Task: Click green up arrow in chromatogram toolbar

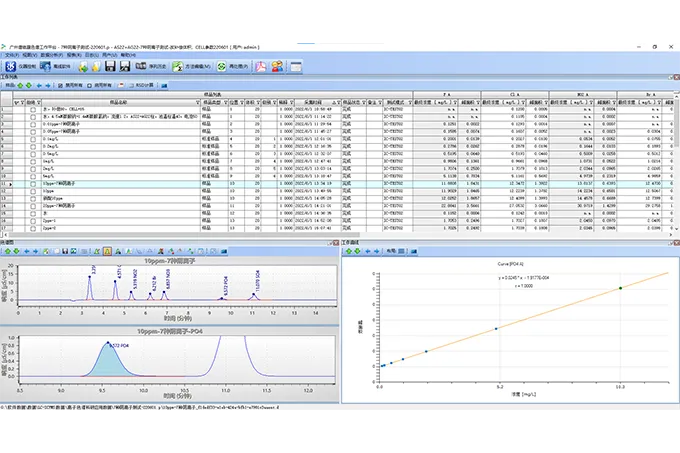Action: [x=8, y=251]
